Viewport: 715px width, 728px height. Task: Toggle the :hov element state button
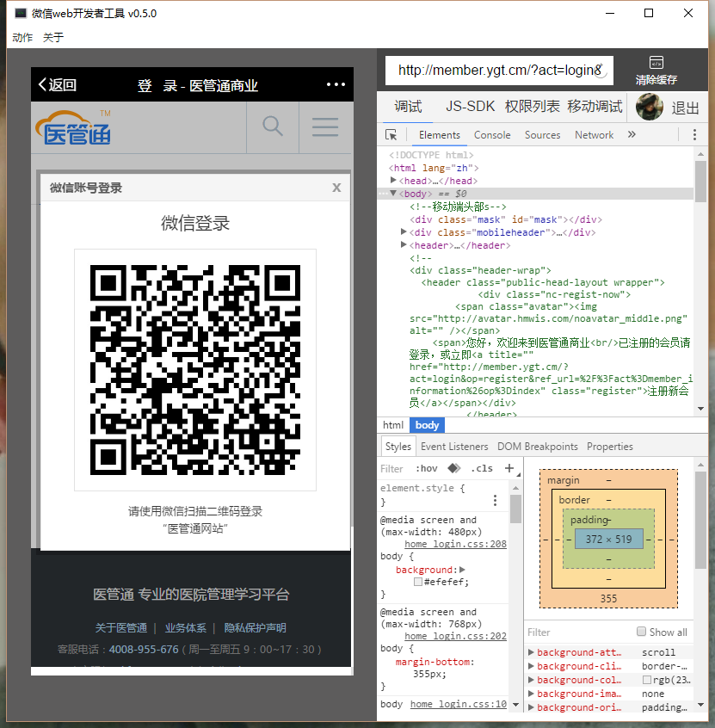pyautogui.click(x=426, y=469)
